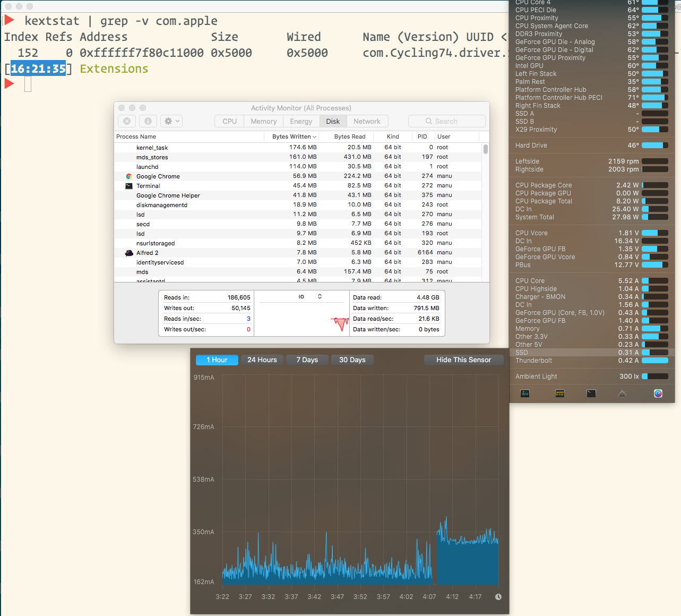This screenshot has width=681, height=616.
Task: Open System Information icon in iStat footer
Action: (623, 393)
